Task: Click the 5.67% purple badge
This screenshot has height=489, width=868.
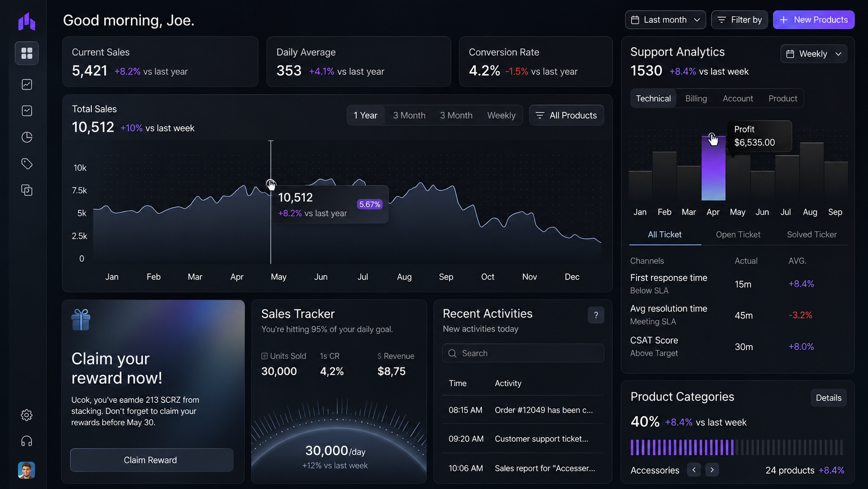Action: tap(370, 205)
